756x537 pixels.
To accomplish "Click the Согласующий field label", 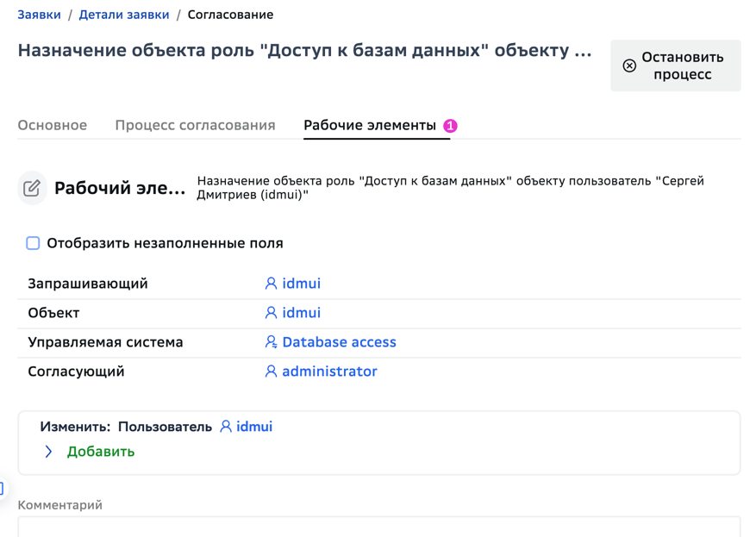I will pyautogui.click(x=76, y=372).
